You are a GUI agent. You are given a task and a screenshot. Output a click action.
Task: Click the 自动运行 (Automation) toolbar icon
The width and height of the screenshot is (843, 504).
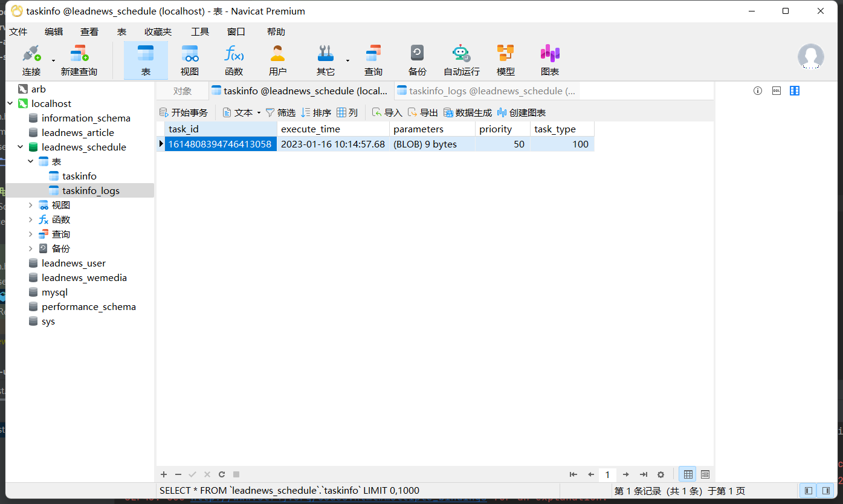pos(462,60)
